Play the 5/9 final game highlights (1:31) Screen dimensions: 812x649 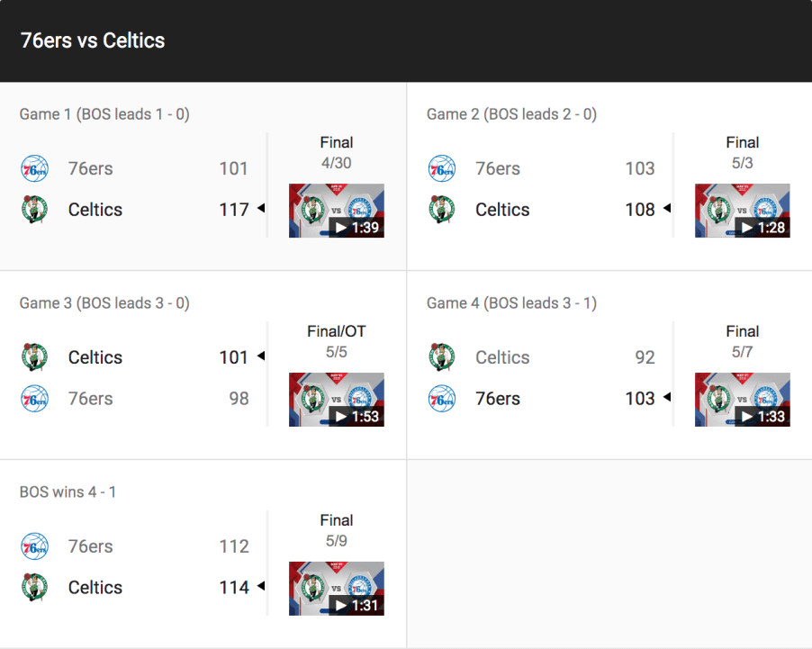click(336, 589)
